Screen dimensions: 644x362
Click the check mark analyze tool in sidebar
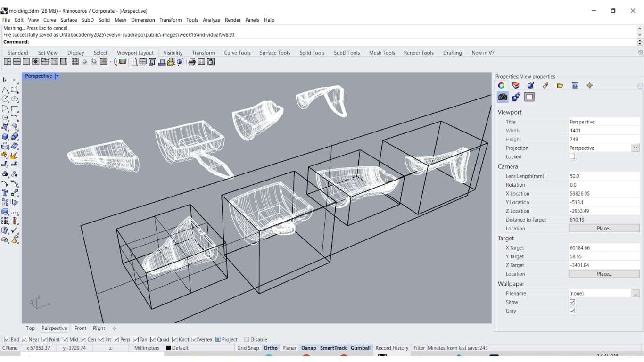[15, 230]
